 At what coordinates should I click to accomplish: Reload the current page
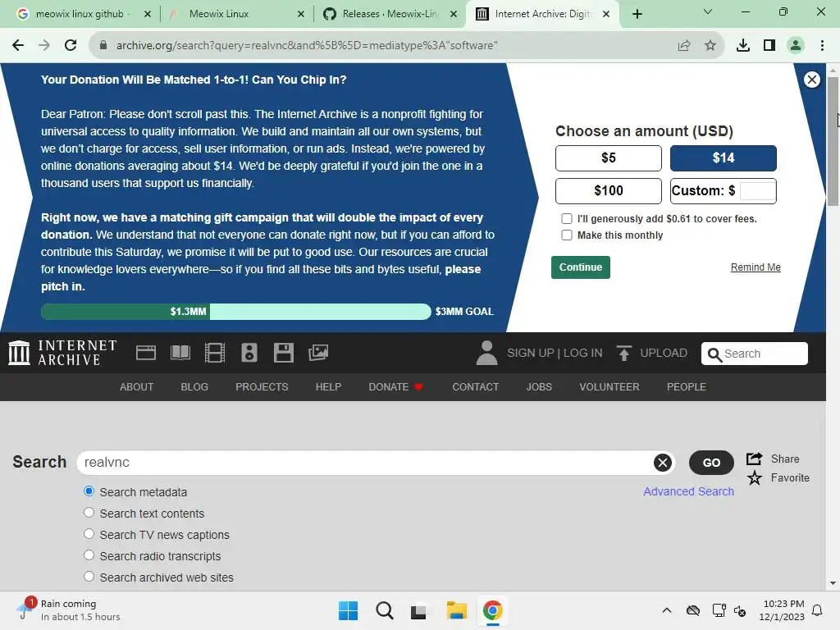coord(71,45)
